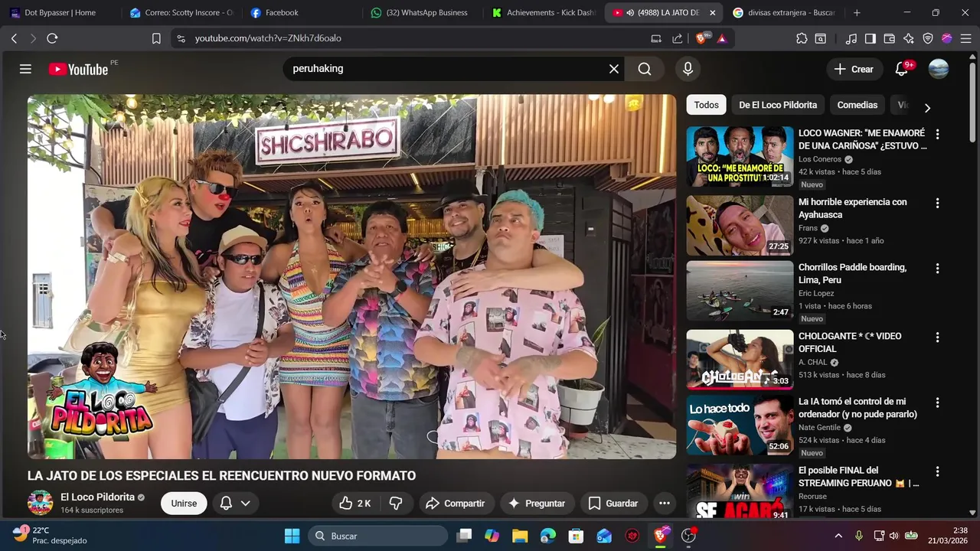Dislike the video with thumbs down
This screenshot has width=980, height=551.
(x=396, y=503)
